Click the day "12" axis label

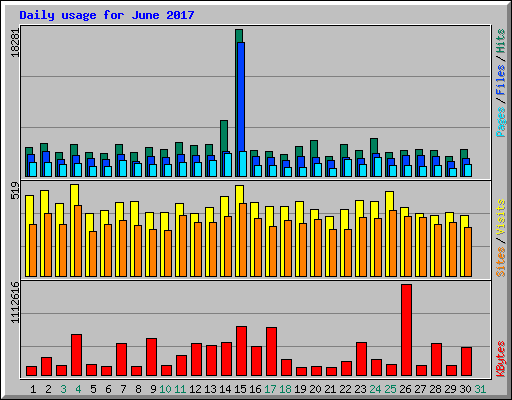195,389
